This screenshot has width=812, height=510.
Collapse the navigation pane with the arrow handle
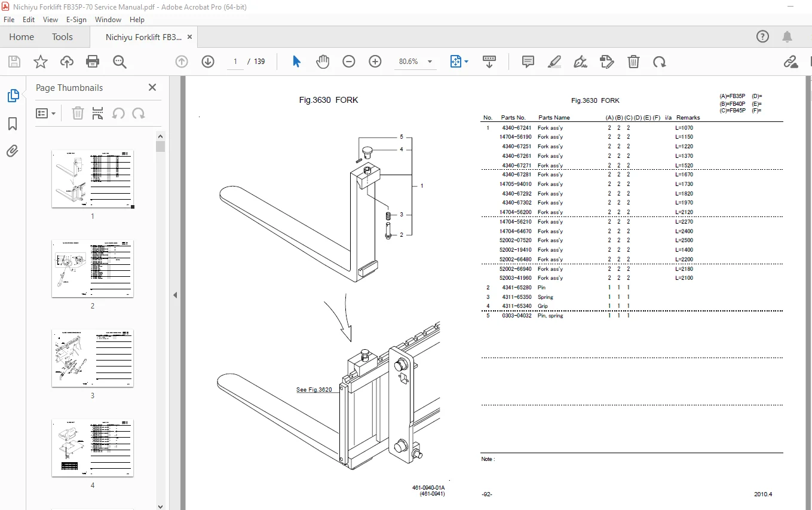[175, 295]
